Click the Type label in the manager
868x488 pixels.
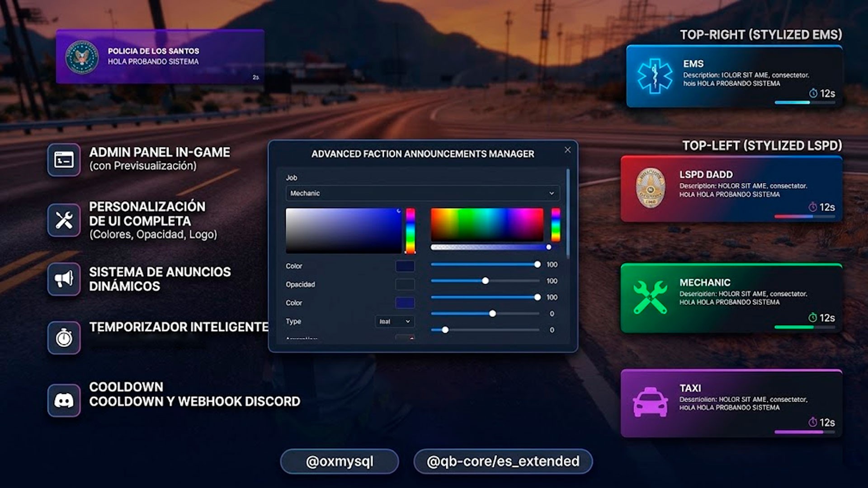tap(293, 321)
